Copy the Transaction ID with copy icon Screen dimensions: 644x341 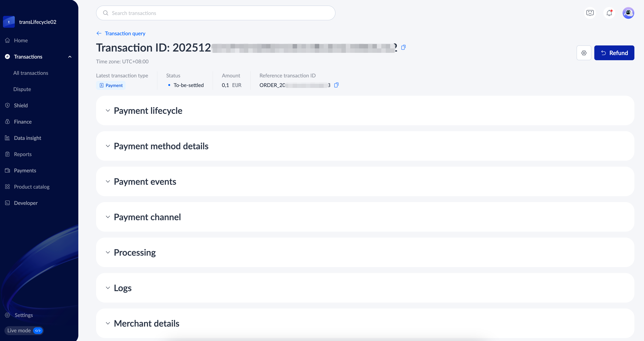point(403,47)
